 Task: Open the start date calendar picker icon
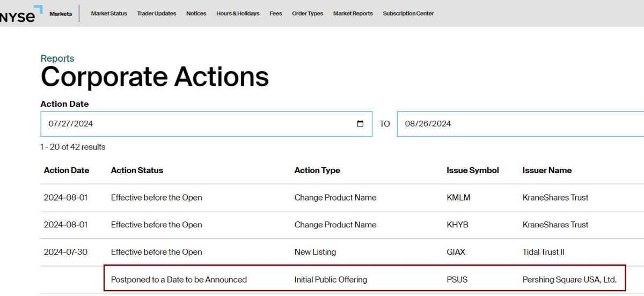[x=360, y=124]
